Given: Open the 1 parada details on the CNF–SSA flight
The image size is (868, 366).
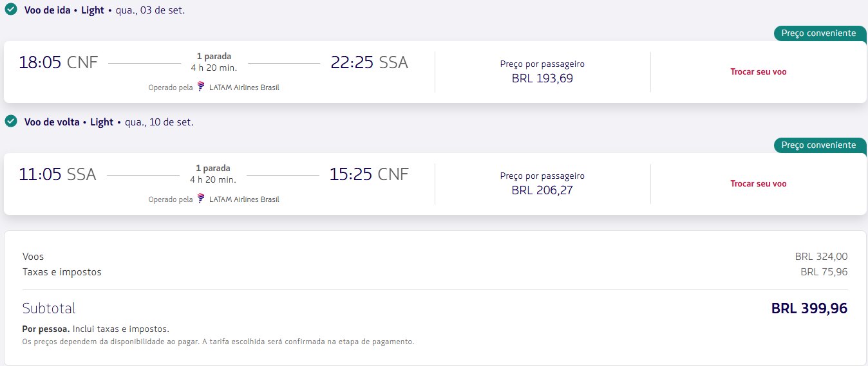Looking at the screenshot, I should click(x=214, y=57).
